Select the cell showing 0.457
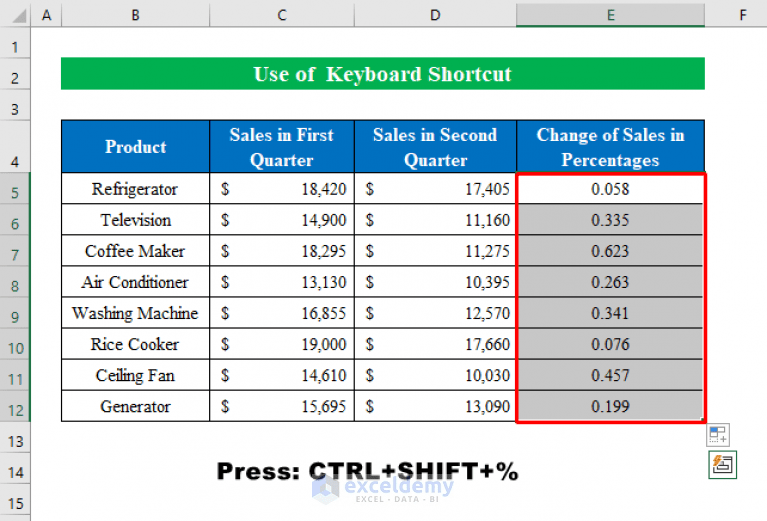 click(x=610, y=375)
